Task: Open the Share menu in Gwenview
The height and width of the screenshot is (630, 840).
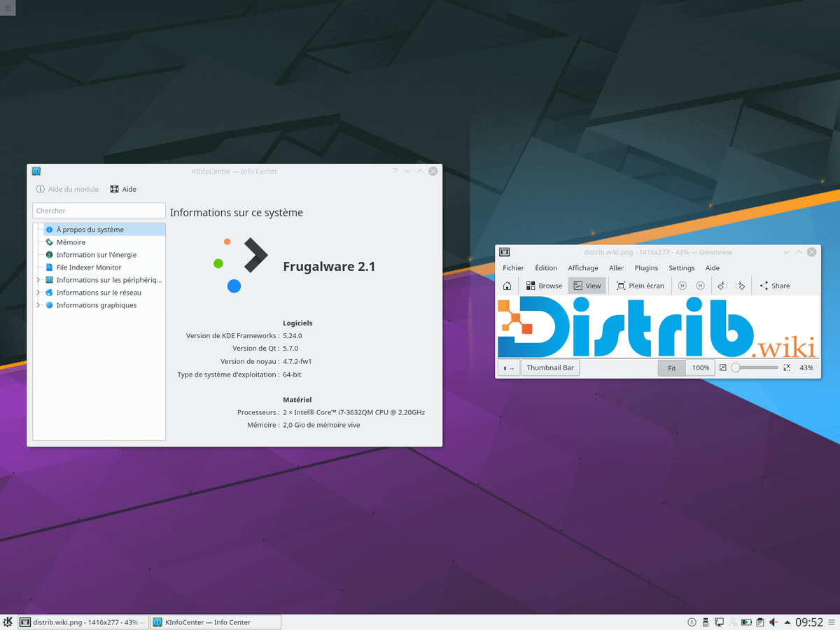Action: tap(775, 286)
